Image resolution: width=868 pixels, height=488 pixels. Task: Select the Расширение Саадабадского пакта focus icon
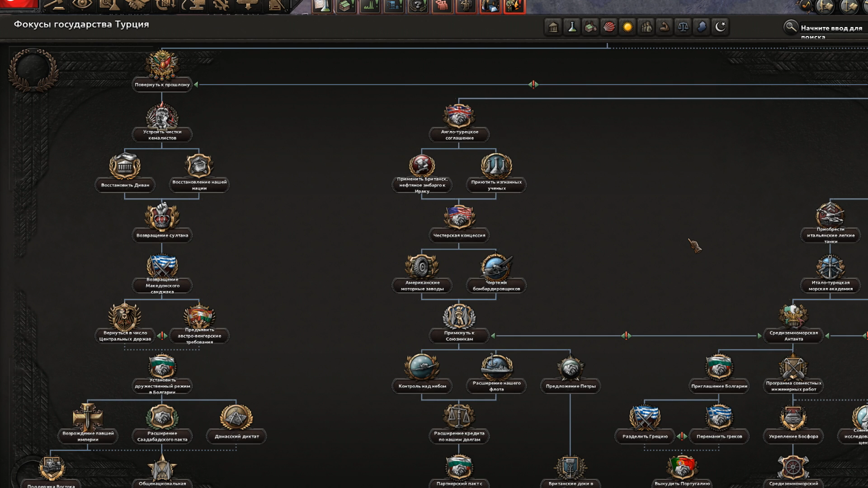[162, 417]
